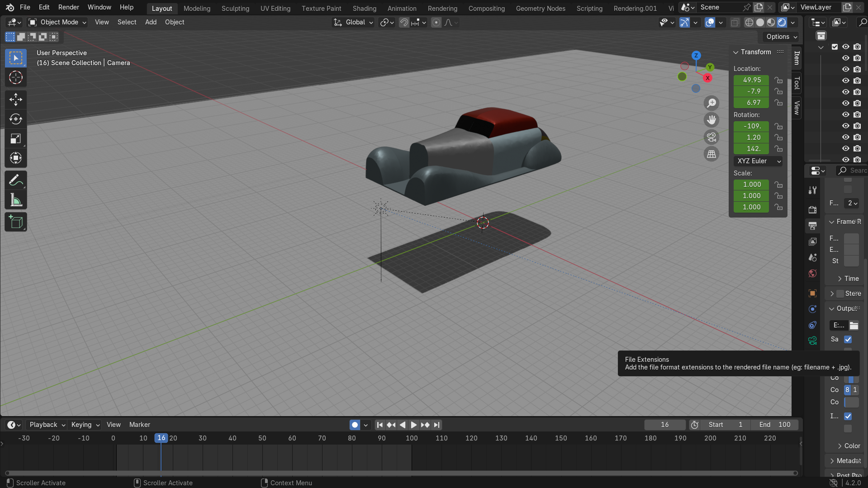868x488 pixels.
Task: Open the Global transform orientation dropdown
Action: (353, 22)
